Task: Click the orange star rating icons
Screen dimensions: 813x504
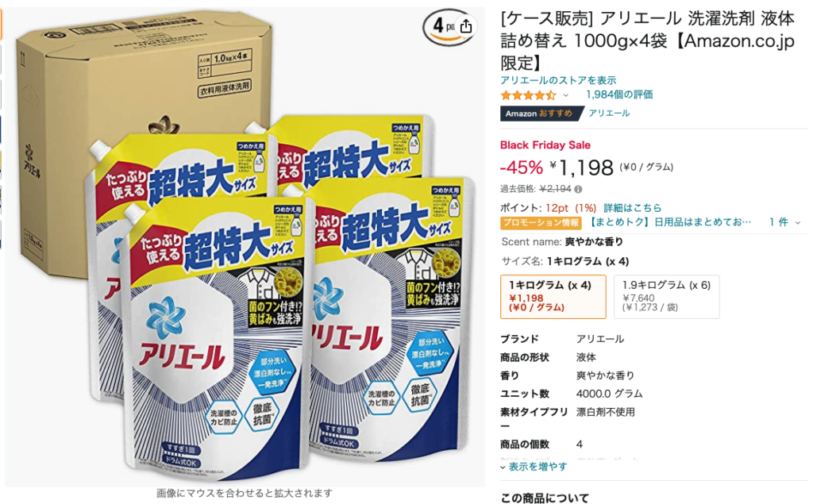Action: point(528,95)
